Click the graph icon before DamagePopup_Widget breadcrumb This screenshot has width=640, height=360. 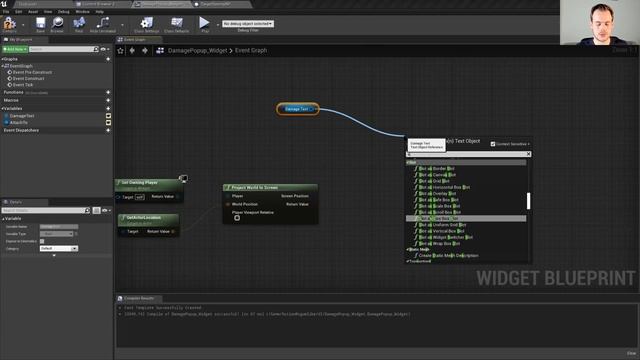160,51
